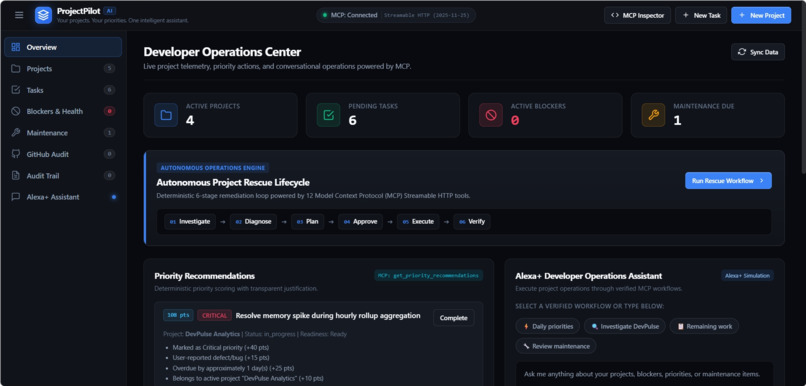The height and width of the screenshot is (386, 806).
Task: Click the Pending Tasks checkmark icon
Action: pyautogui.click(x=328, y=115)
